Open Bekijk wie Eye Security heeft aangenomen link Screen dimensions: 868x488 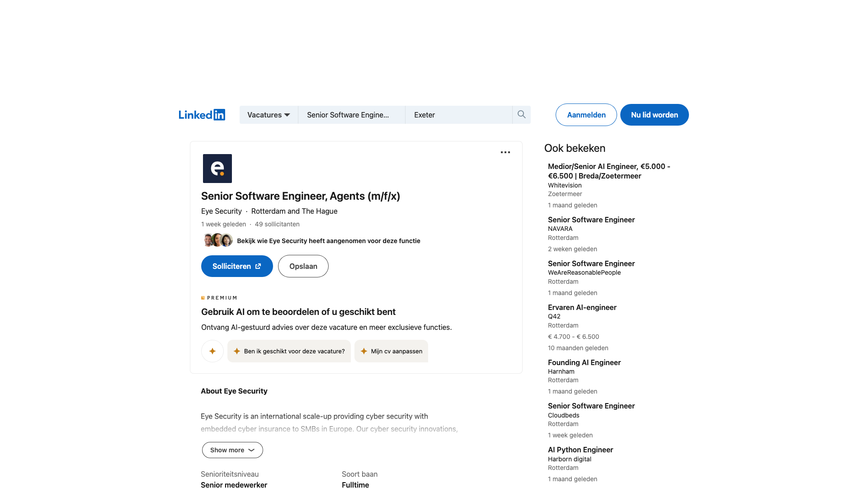click(x=329, y=241)
